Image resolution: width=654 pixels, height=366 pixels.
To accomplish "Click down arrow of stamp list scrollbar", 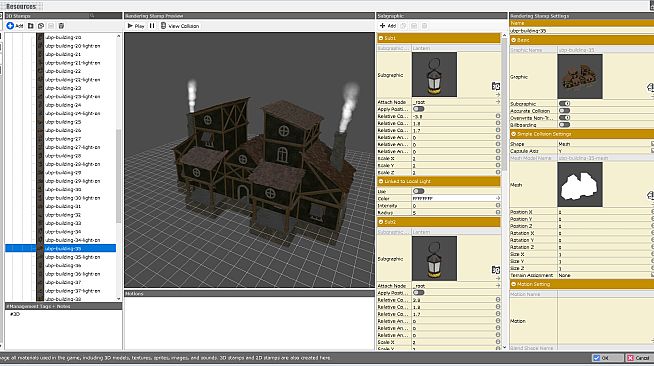I will pyautogui.click(x=118, y=298).
